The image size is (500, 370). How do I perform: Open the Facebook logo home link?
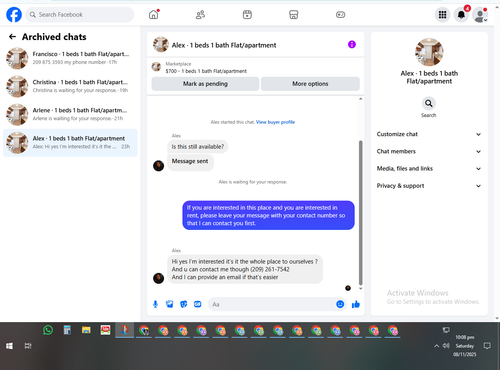pos(14,15)
